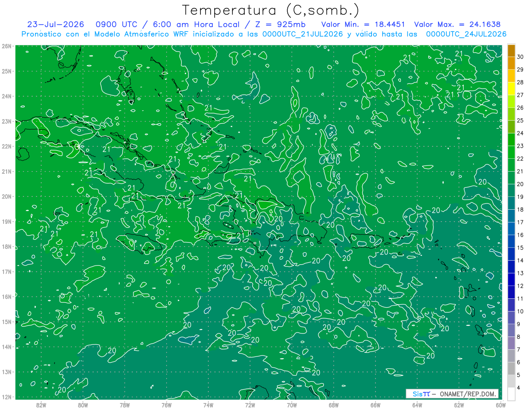Click the color scale label 24

[x=520, y=133]
